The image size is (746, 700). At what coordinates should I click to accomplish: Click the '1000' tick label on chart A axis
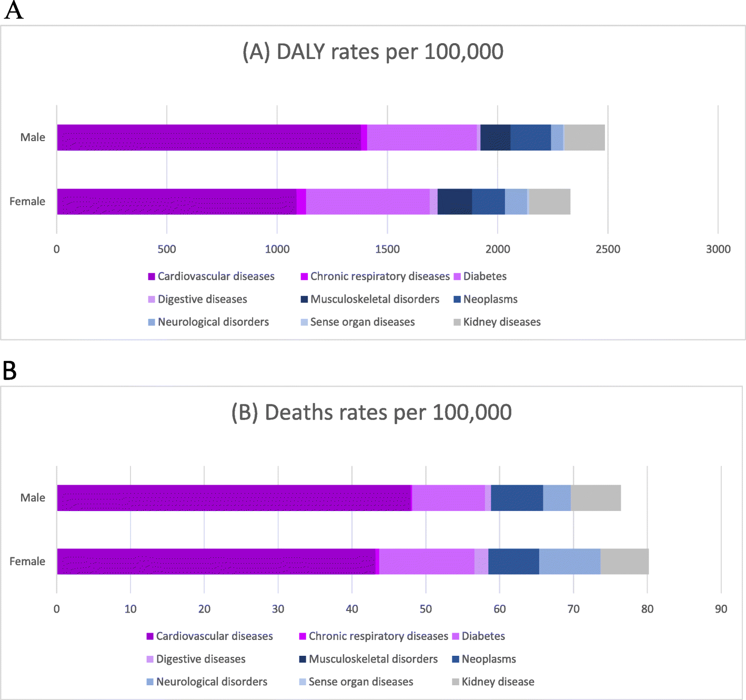[x=277, y=249]
